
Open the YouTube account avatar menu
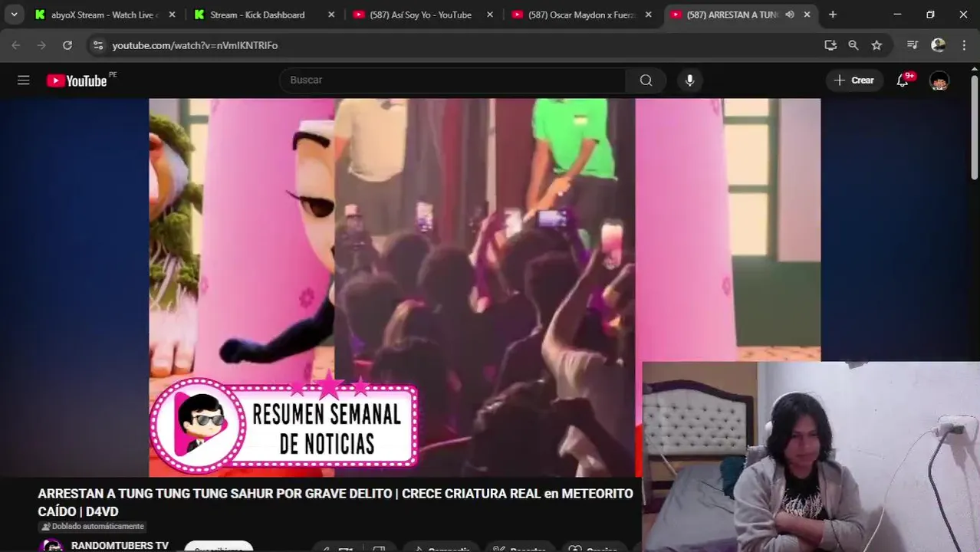[x=939, y=80]
